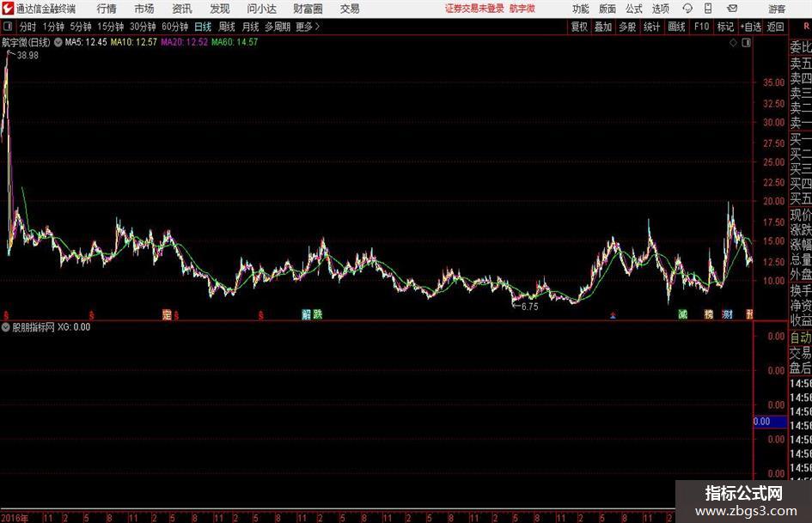
Task: Switch to the 60分钟 period tab
Action: 175,27
